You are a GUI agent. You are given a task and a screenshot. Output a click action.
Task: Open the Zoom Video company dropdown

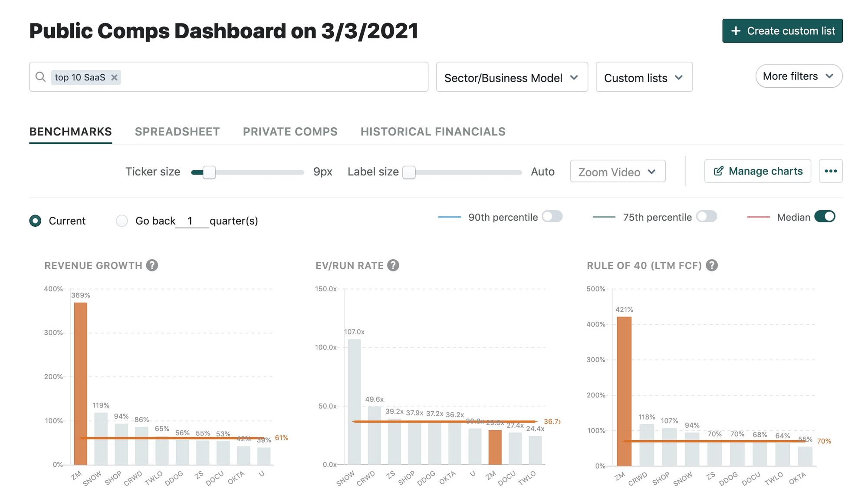[617, 172]
